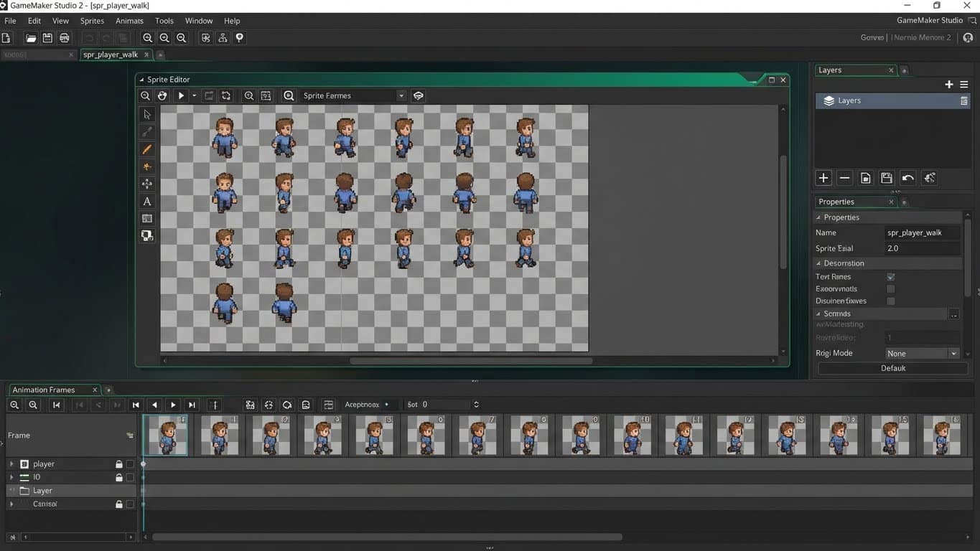Image resolution: width=980 pixels, height=551 pixels.
Task: Uncheck the first checkbox in the Description section
Action: coord(890,276)
